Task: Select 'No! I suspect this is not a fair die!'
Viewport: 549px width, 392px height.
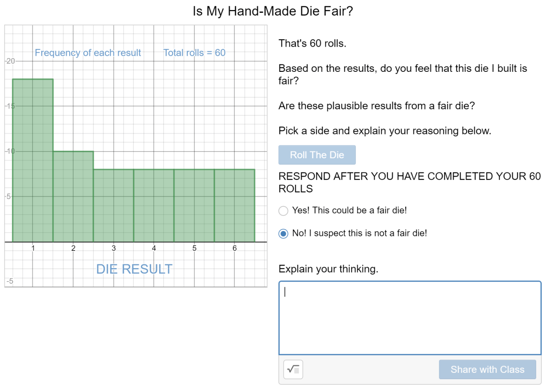Action: tap(283, 233)
